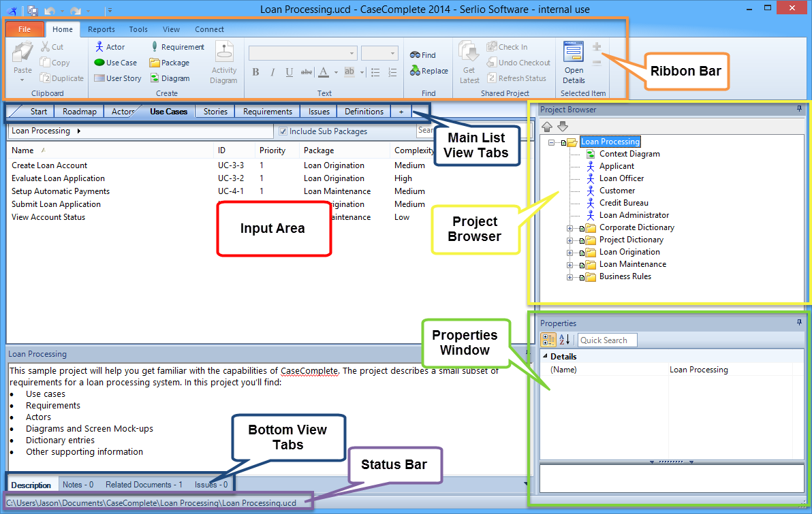Open the Notes bottom tab
This screenshot has height=514, width=812.
pos(78,485)
